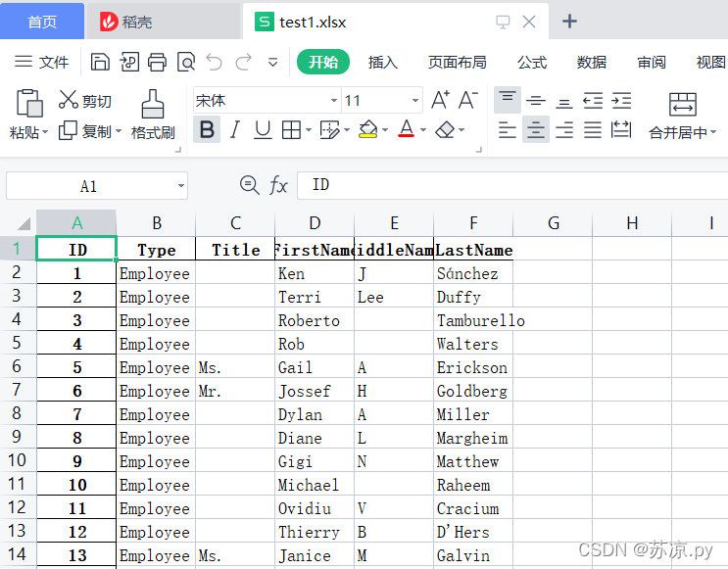The image size is (728, 569).
Task: Open Print Preview icon
Action: (x=186, y=62)
